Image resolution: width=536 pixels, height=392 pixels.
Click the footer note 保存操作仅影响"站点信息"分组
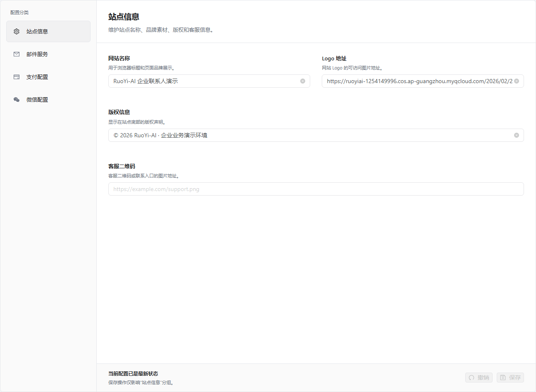pyautogui.click(x=142, y=382)
